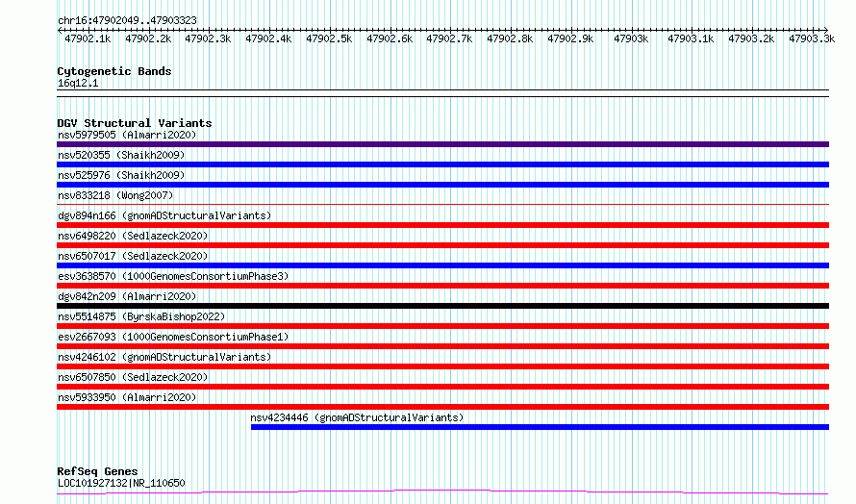Click the purple bar of nsv5979505
The image size is (856, 504).
click(x=442, y=144)
